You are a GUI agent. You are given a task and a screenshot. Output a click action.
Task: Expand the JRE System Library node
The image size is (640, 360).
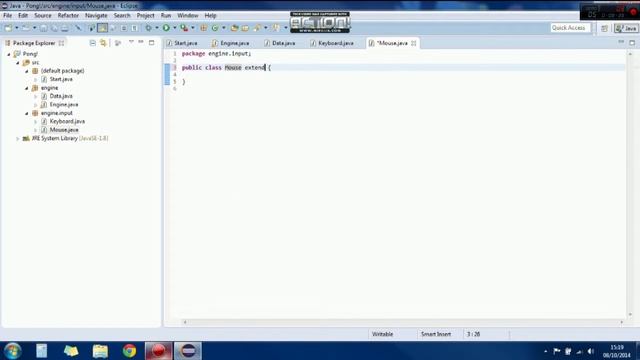(18, 138)
